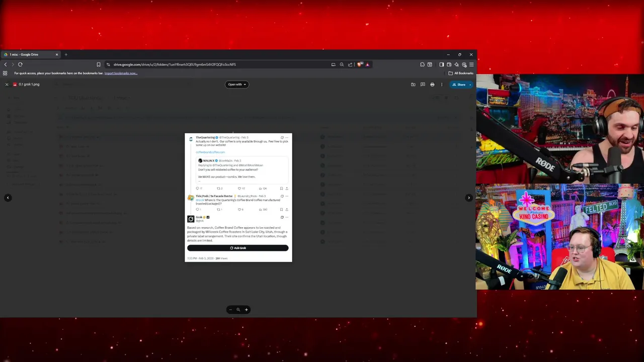Go forward in browser history
Screen dimensions: 644x362
point(13,64)
